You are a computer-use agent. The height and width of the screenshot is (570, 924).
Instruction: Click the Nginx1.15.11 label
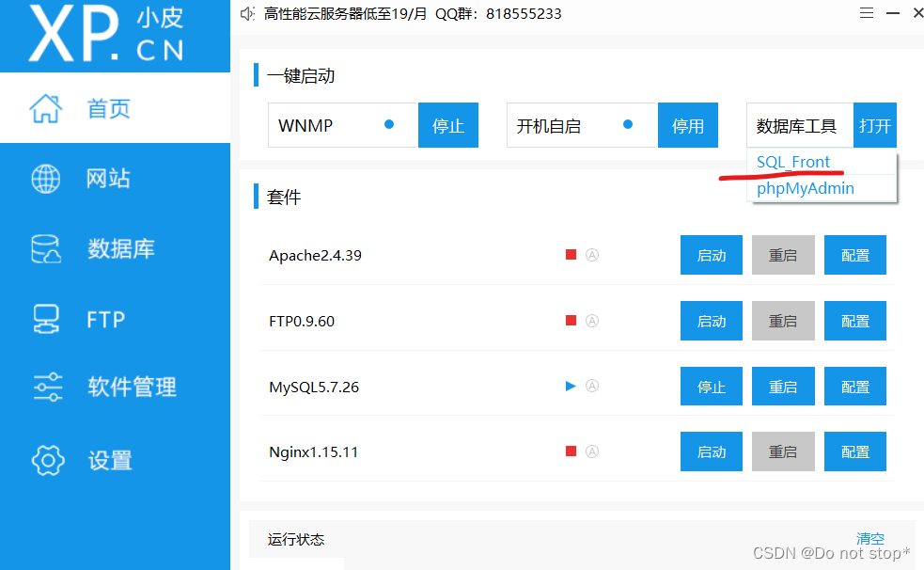pyautogui.click(x=314, y=452)
